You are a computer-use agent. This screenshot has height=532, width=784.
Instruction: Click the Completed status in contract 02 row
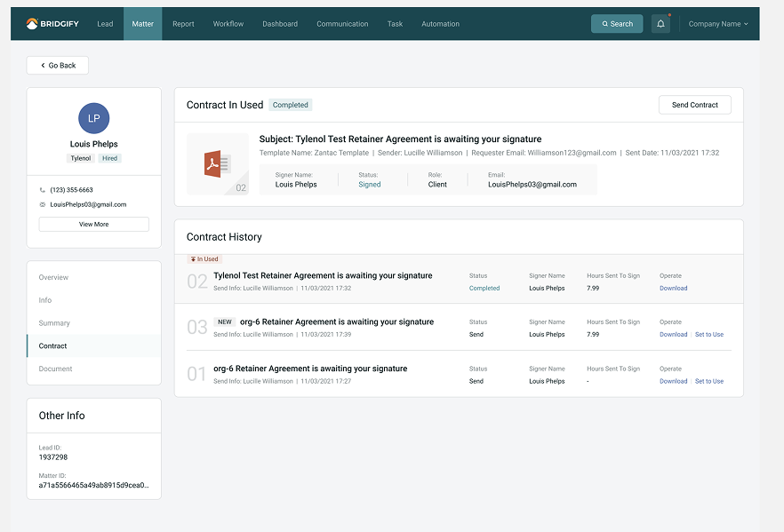click(x=484, y=289)
